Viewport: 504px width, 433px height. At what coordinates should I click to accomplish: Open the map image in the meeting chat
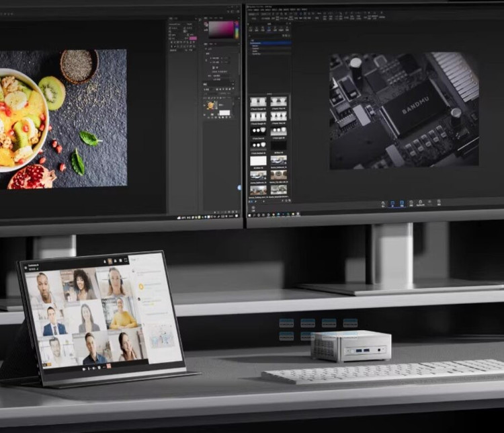[x=161, y=335]
